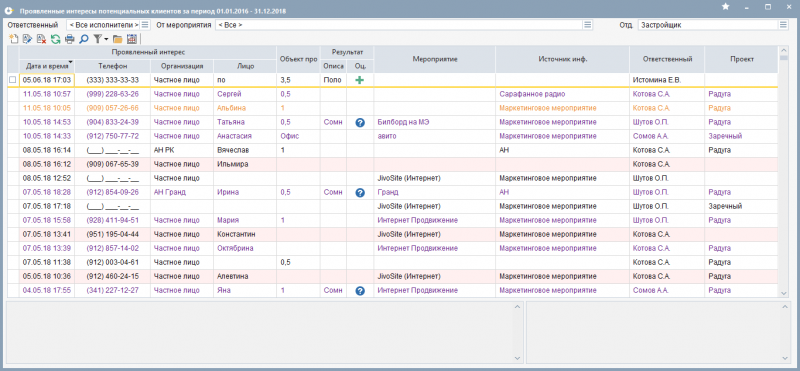Click the Сарафанное радио source cell
This screenshot has width=800, height=371.
562,94
